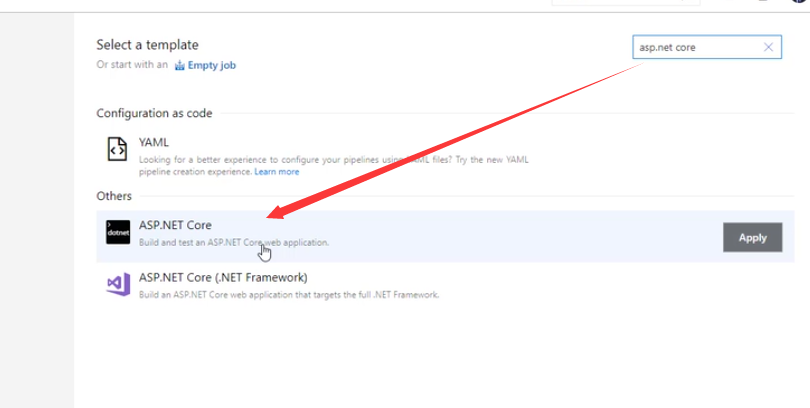Image resolution: width=810 pixels, height=408 pixels.
Task: Click the 'Others' section heading
Action: coord(114,196)
